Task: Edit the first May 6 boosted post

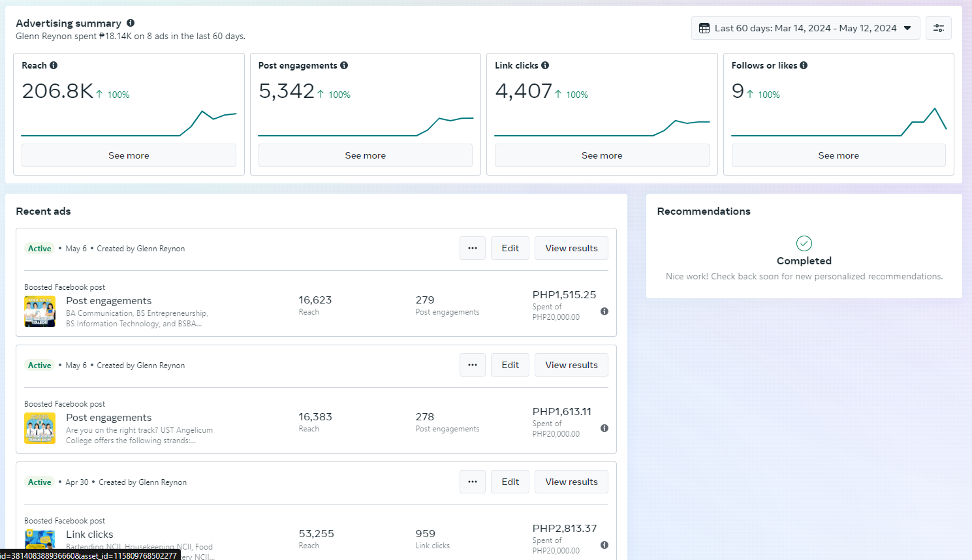Action: click(x=510, y=248)
